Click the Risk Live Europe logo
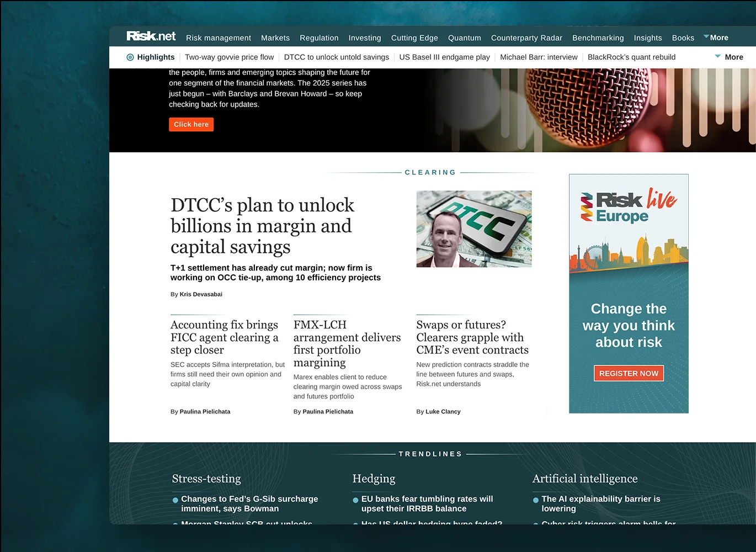This screenshot has width=756, height=552. (x=629, y=206)
